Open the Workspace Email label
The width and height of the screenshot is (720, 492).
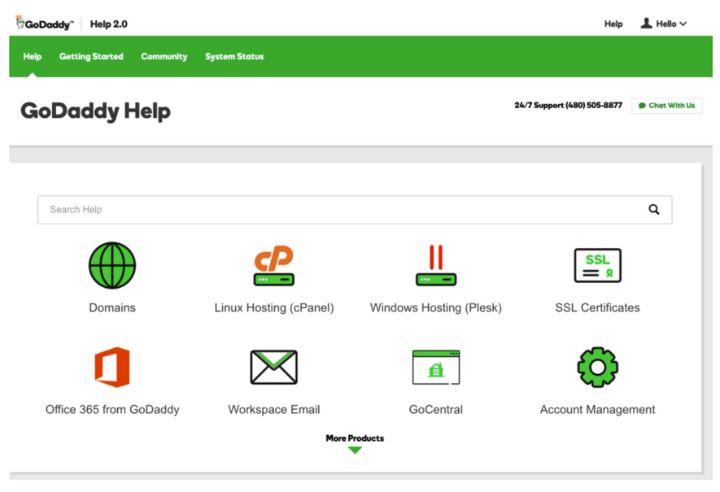[x=274, y=409]
